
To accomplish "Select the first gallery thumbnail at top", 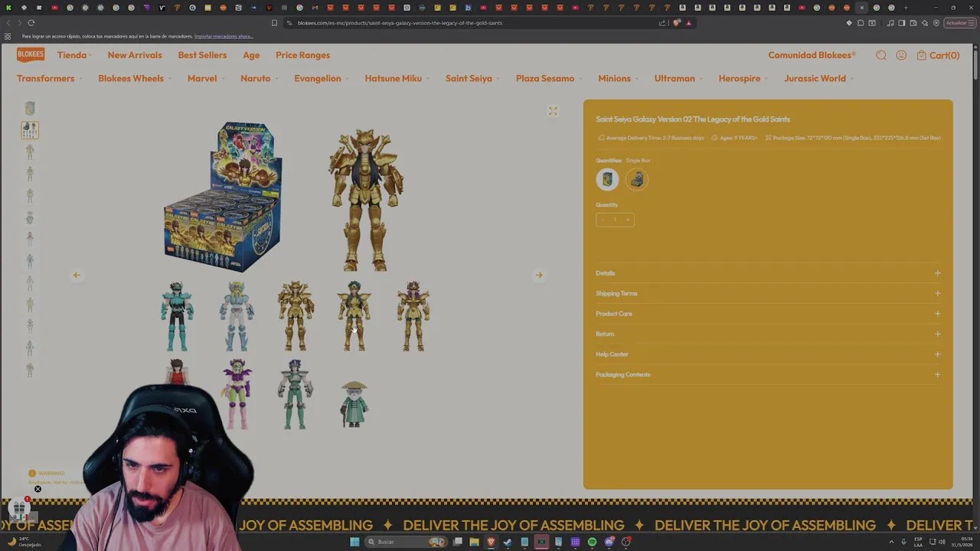I will [30, 109].
